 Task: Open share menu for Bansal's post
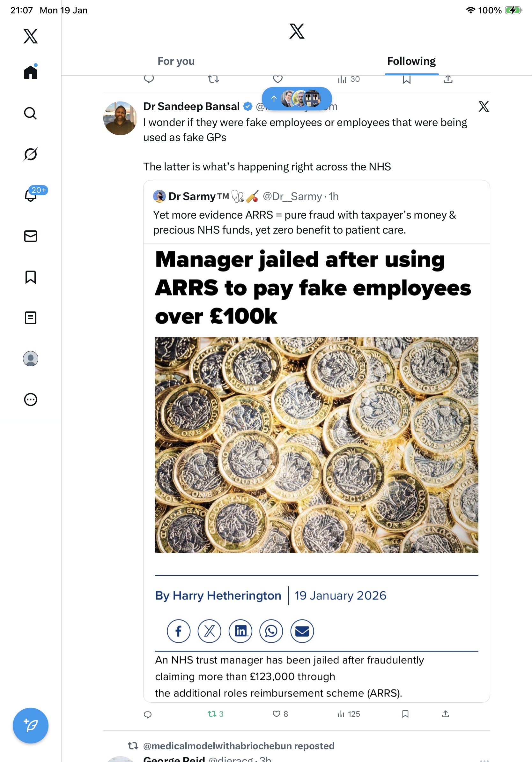tap(446, 714)
